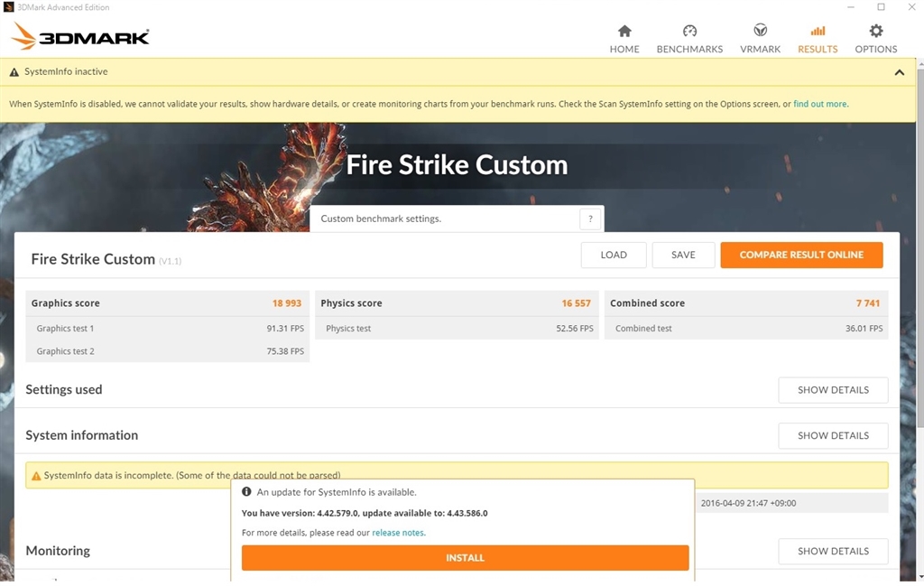Open Options gear icon
The image size is (924, 586).
[875, 31]
